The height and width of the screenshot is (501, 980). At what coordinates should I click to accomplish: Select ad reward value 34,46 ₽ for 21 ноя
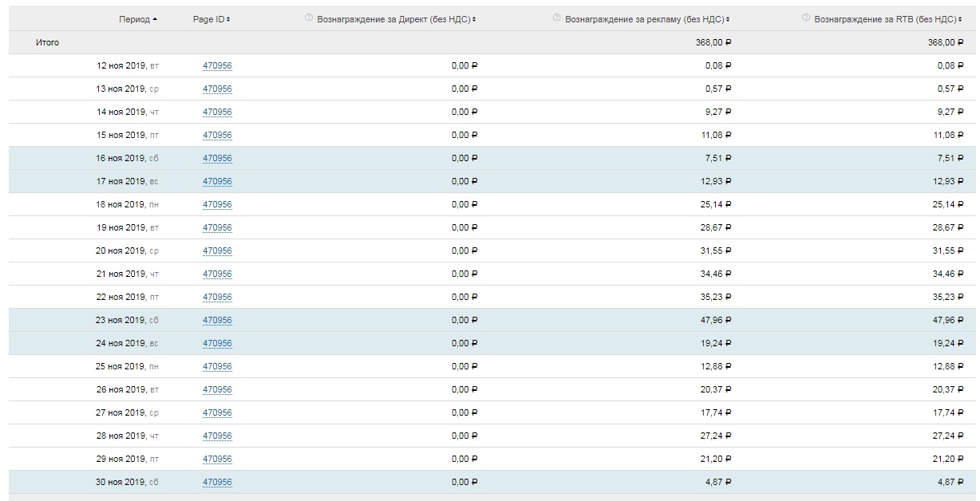(716, 274)
